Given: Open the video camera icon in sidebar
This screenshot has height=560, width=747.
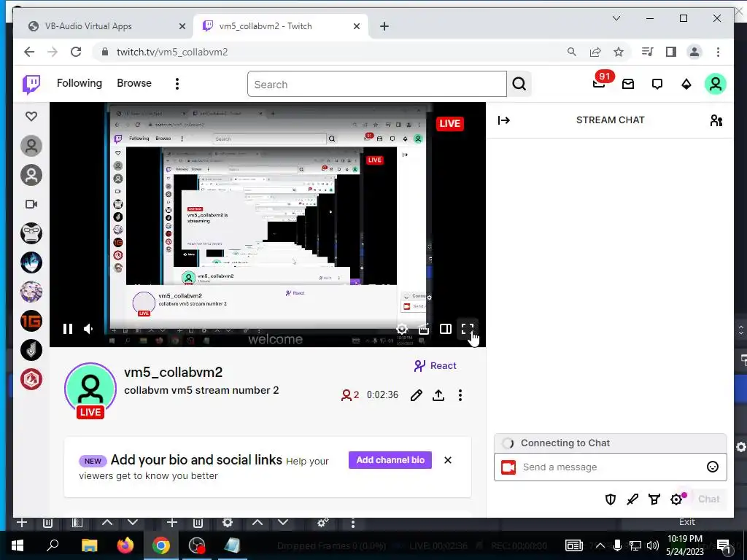Looking at the screenshot, I should [x=31, y=204].
